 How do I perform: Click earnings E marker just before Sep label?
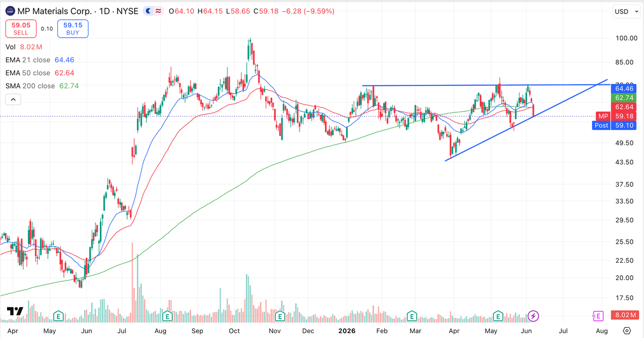[167, 316]
